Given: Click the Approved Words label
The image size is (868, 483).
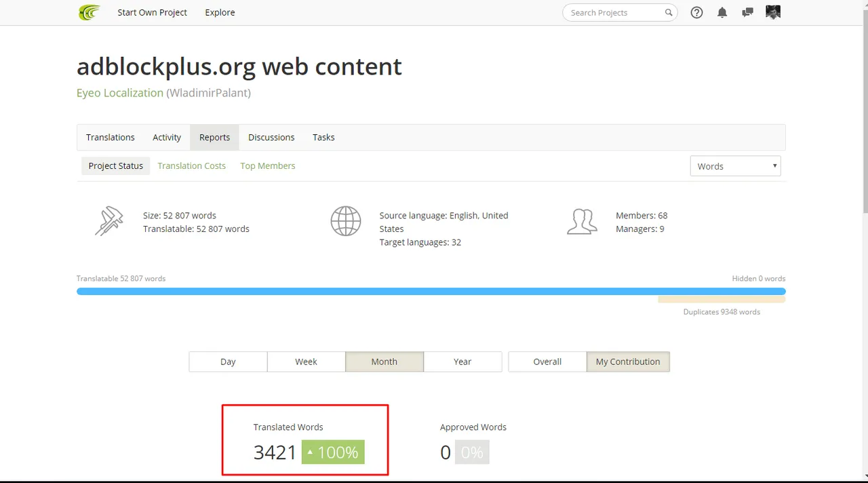Looking at the screenshot, I should [473, 427].
